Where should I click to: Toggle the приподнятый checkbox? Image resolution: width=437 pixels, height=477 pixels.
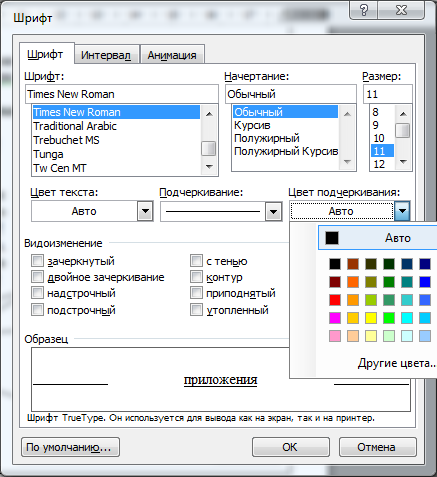click(196, 293)
